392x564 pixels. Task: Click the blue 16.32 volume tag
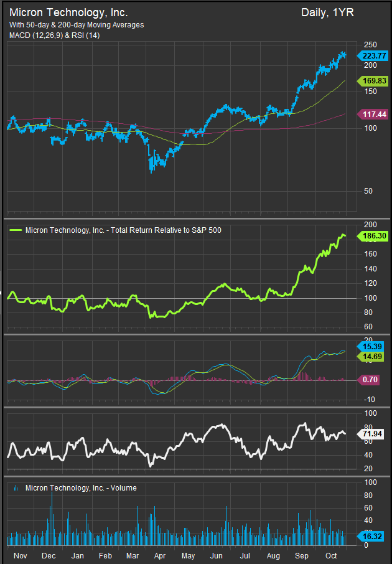(373, 535)
